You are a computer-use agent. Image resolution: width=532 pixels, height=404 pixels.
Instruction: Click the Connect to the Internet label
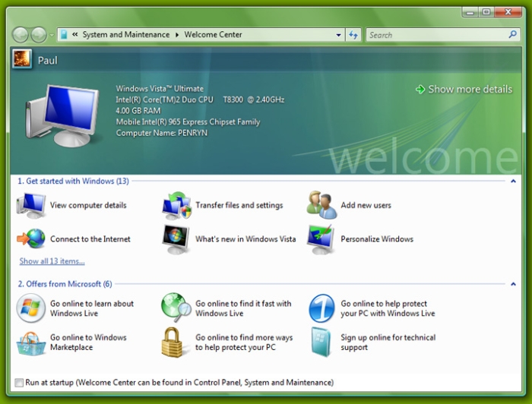click(90, 239)
